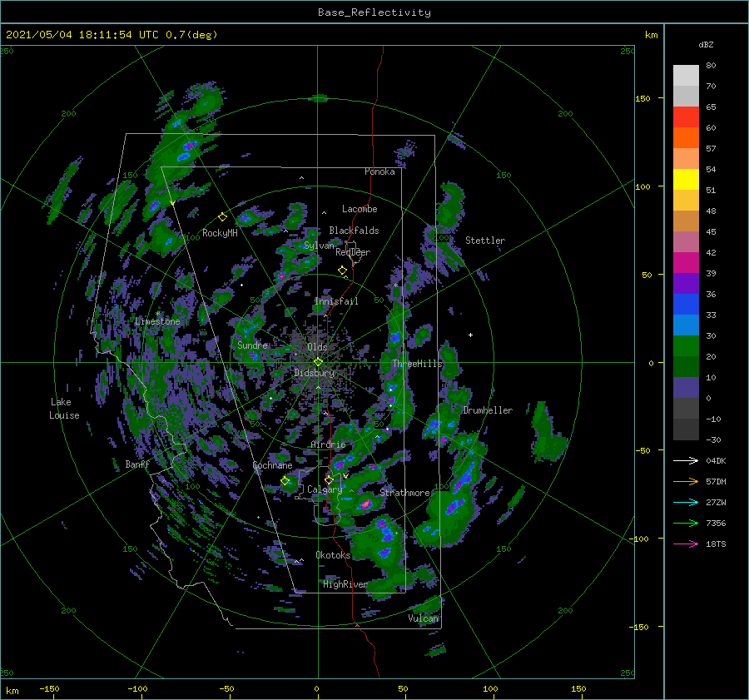Viewport: 749px width, 700px height.
Task: Click the magenta 18TS arrow in legend
Action: pos(686,544)
